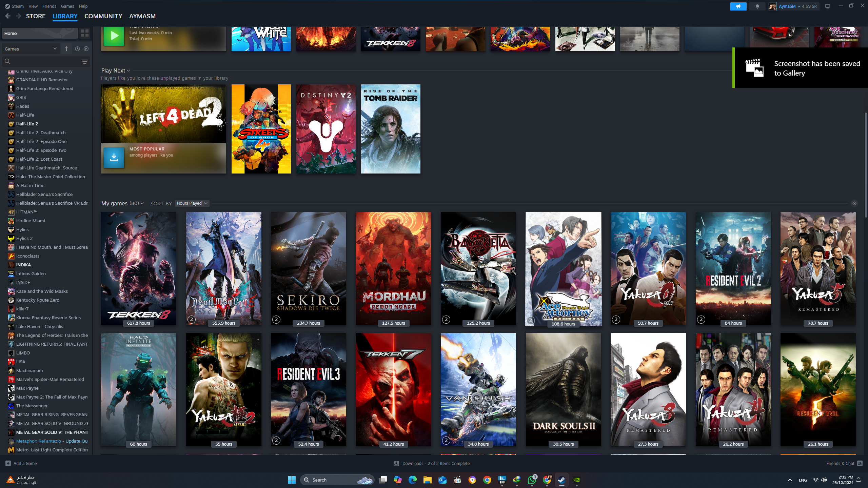Image resolution: width=868 pixels, height=488 pixels.
Task: Go back with the back arrow
Action: (x=8, y=16)
